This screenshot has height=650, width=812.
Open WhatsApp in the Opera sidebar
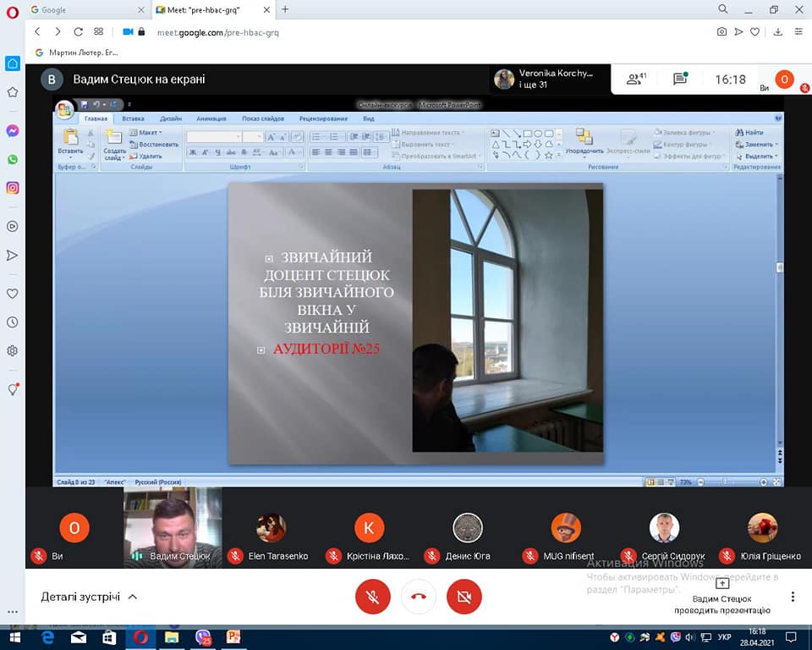coord(13,159)
